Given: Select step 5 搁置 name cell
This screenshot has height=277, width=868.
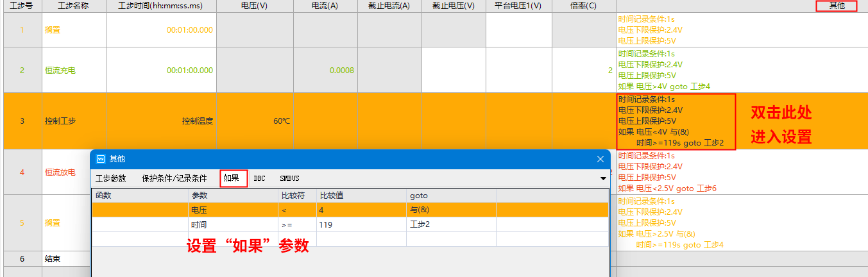Looking at the screenshot, I should coord(65,222).
